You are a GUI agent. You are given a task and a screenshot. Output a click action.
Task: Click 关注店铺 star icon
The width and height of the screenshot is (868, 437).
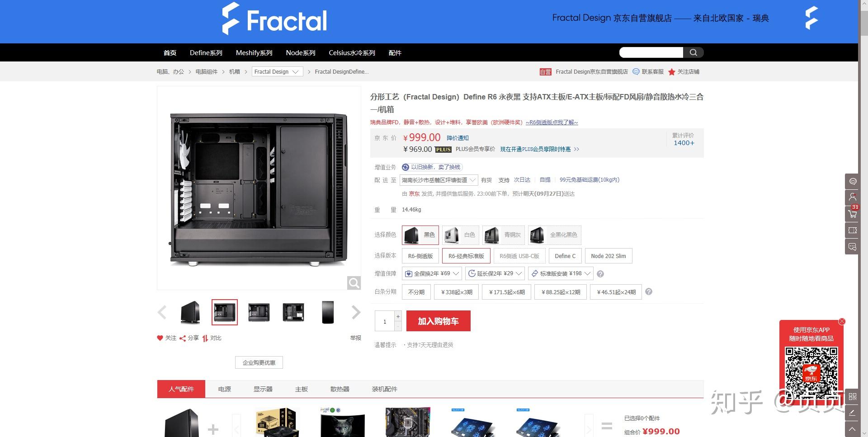tap(672, 72)
